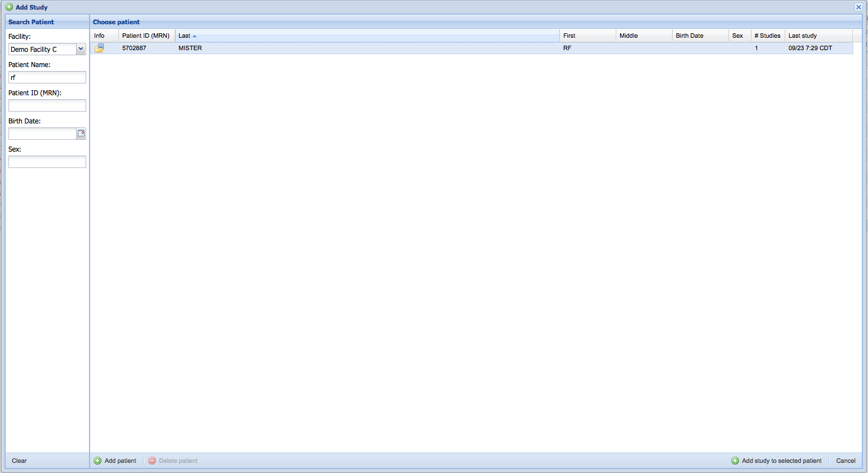
Task: Sort by First name column header
Action: [x=587, y=36]
